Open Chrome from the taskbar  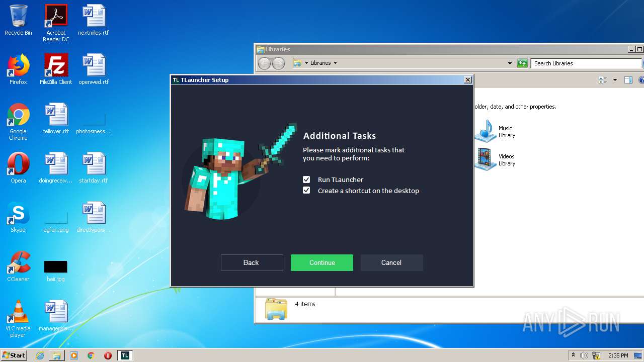pos(91,355)
